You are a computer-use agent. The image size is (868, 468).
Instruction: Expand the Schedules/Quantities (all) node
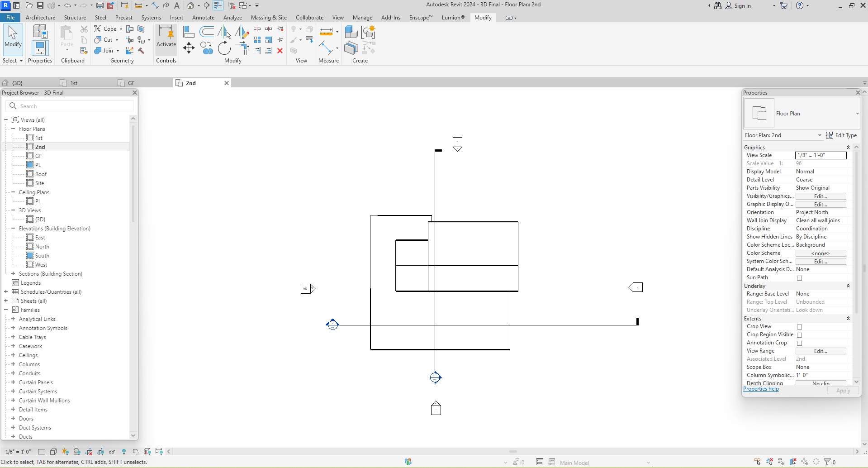(6, 291)
